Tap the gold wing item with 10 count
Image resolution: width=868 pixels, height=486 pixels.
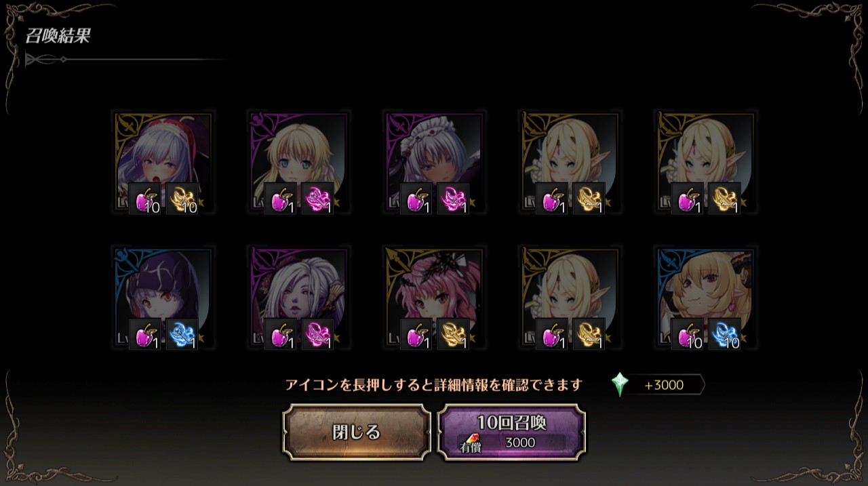[182, 199]
